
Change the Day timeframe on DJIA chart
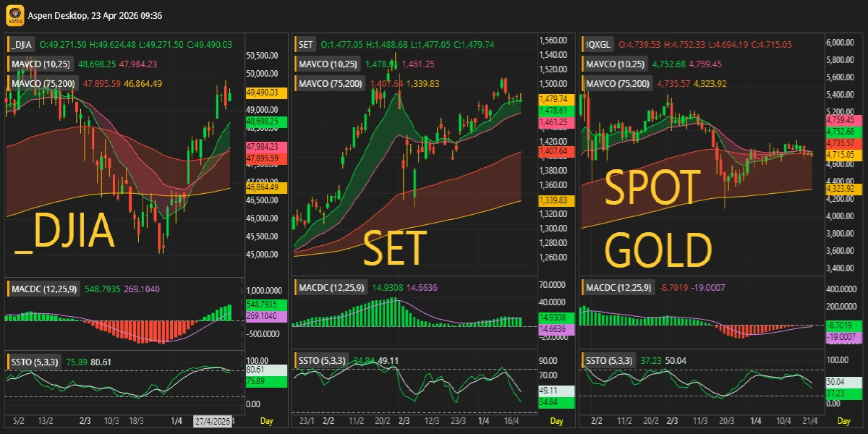tap(267, 421)
